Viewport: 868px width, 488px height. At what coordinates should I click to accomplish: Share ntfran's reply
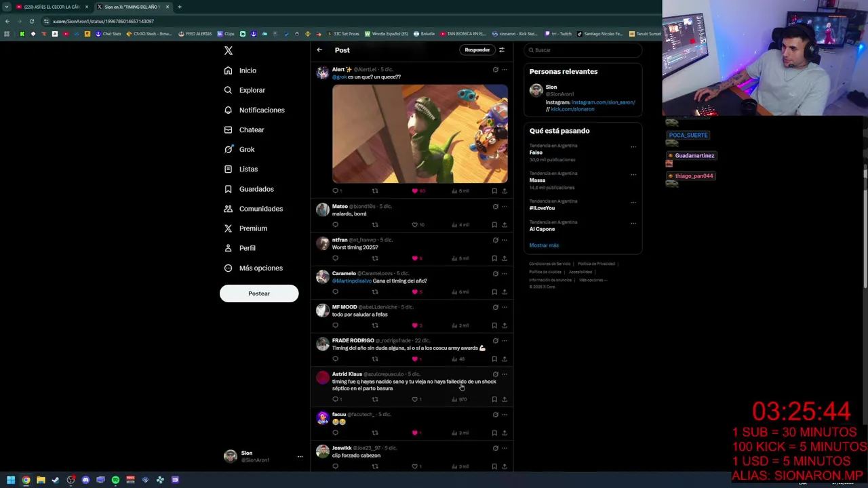pyautogui.click(x=505, y=258)
